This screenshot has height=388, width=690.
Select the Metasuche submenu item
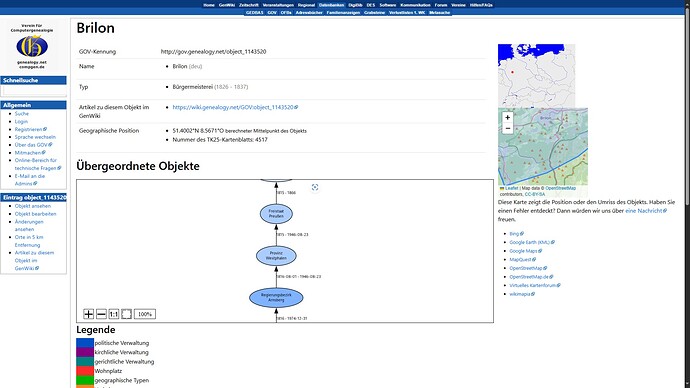(440, 12)
